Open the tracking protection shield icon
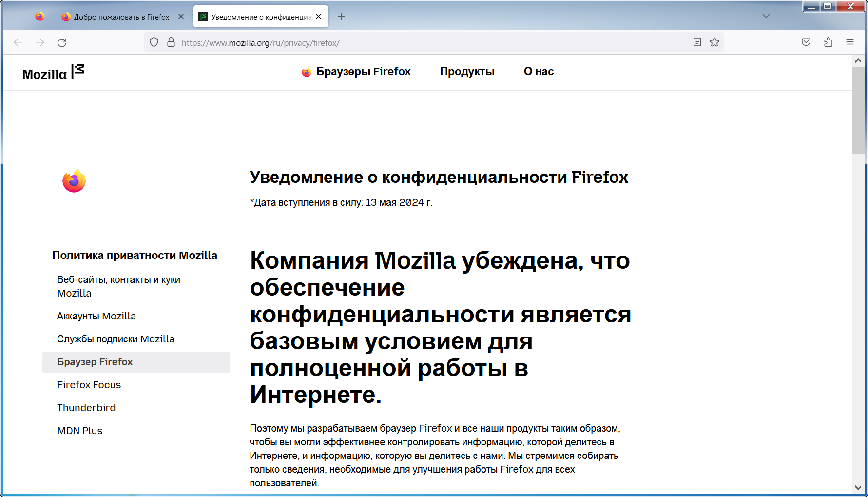The height and width of the screenshot is (497, 868). (x=154, y=42)
